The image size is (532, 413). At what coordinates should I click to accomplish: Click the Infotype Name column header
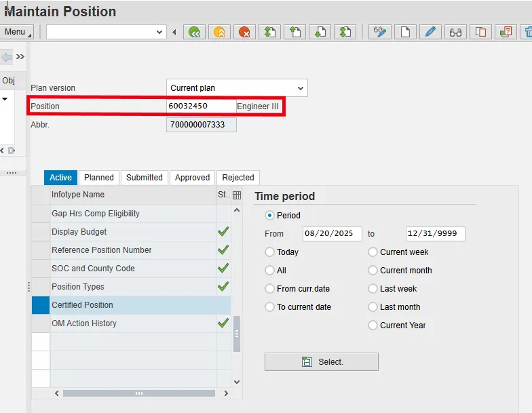pos(133,195)
